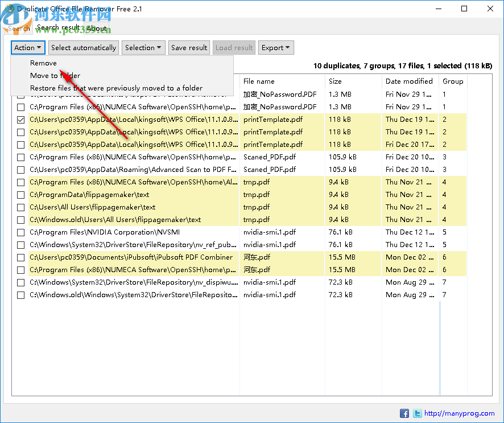Screen dimensions: 504x423
Task: Click the Group column header
Action: click(x=453, y=81)
